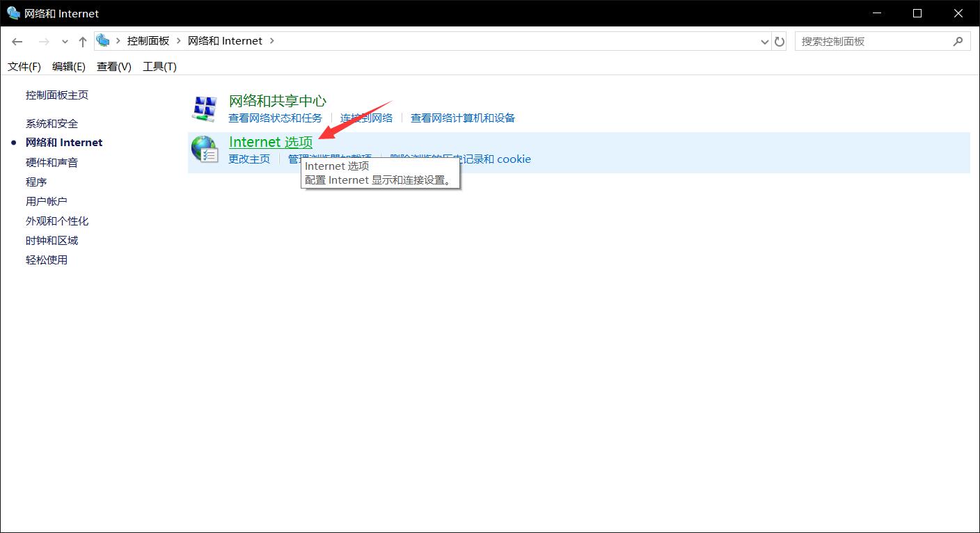The height and width of the screenshot is (533, 980).
Task: Select 网络和 Internet in the address breadcrumb
Action: (225, 41)
